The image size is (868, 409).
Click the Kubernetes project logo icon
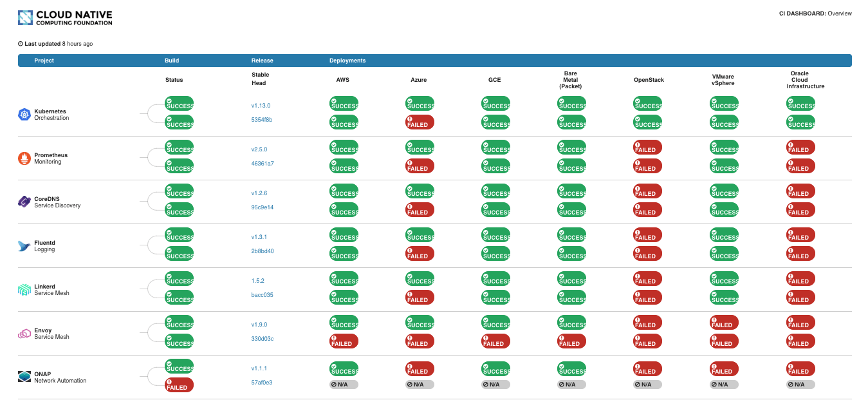tap(24, 115)
